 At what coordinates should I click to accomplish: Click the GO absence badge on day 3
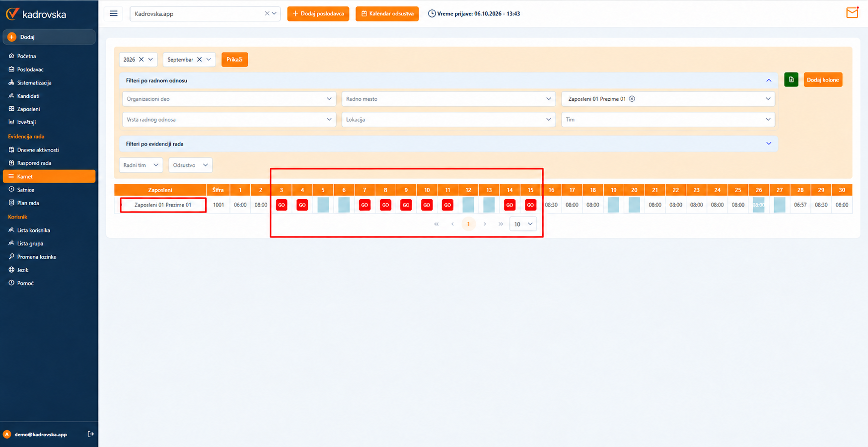282,205
